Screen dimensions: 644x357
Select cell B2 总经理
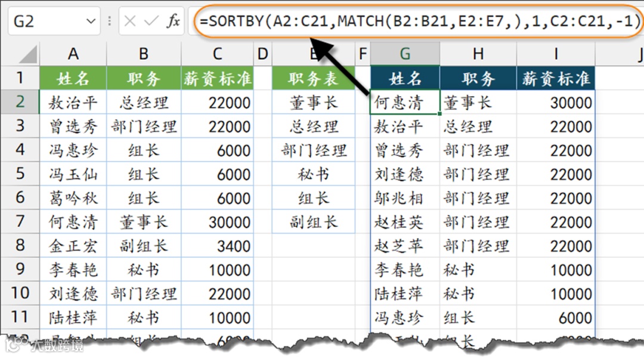pos(143,102)
